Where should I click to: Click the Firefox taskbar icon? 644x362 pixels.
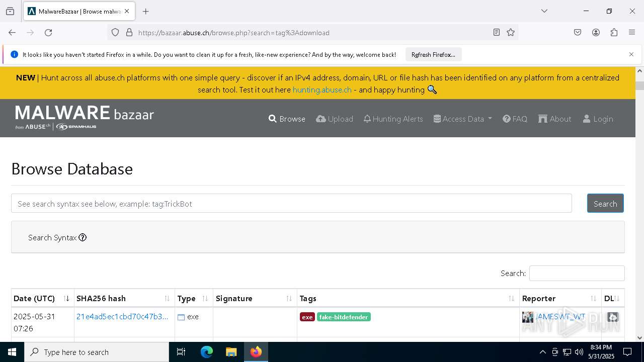tap(256, 352)
